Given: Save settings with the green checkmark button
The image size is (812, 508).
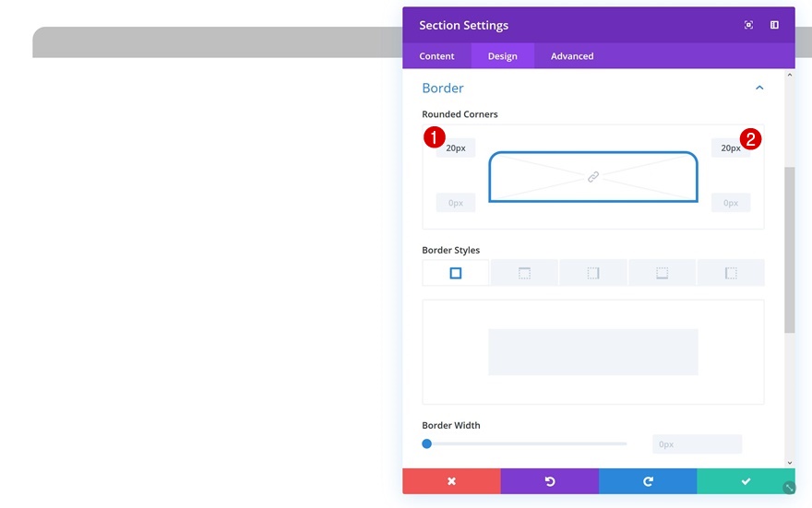Looking at the screenshot, I should 746,481.
